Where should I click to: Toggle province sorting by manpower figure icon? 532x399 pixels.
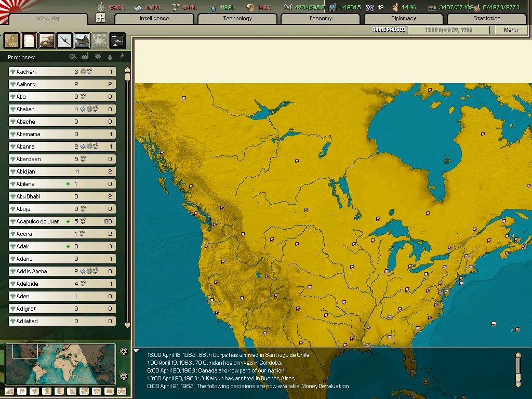[123, 57]
